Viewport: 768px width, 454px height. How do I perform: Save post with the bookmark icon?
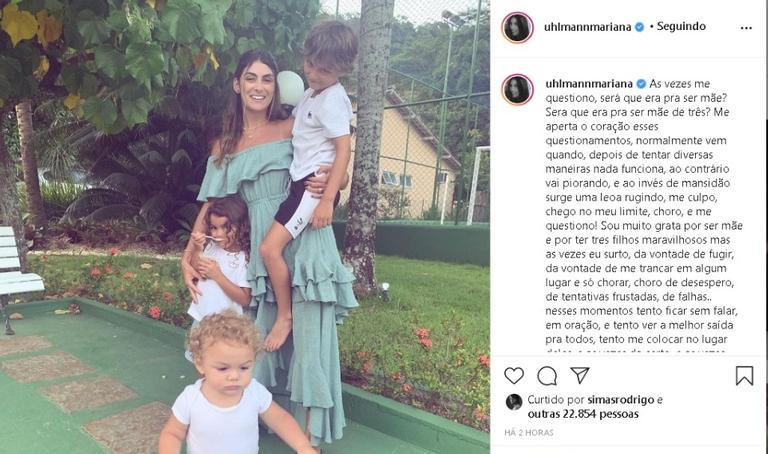tap(744, 376)
